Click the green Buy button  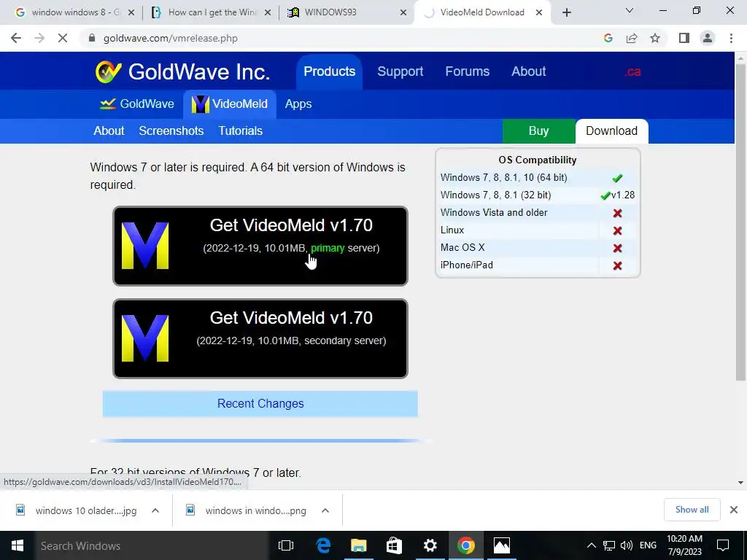click(x=539, y=131)
